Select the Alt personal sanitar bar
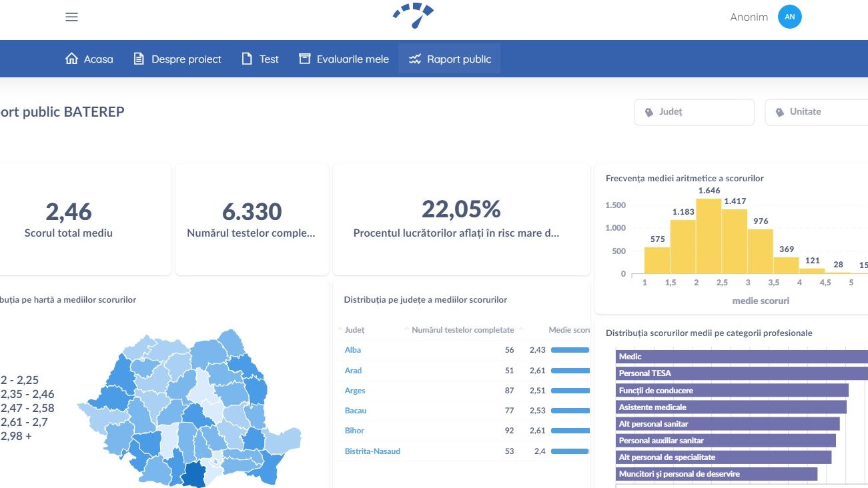Viewport: 868px width, 488px height. point(728,423)
